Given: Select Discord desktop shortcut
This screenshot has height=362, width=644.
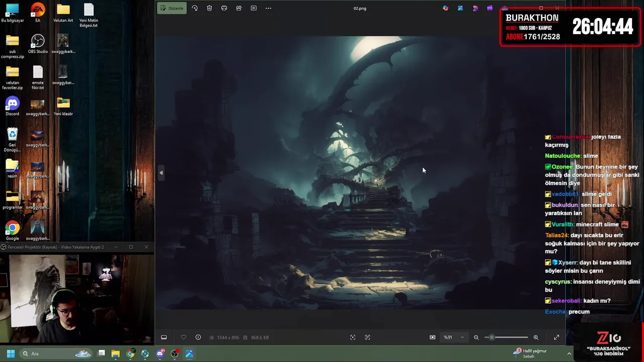Looking at the screenshot, I should coord(13,106).
